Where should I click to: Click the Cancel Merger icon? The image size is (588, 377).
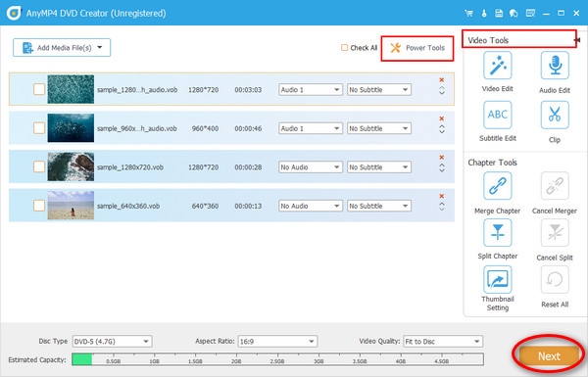click(555, 186)
